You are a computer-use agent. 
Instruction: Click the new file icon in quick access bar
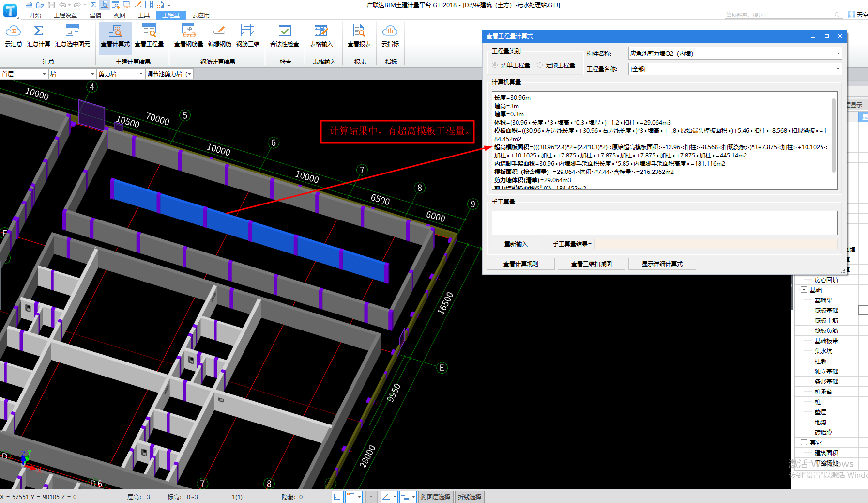click(x=29, y=5)
